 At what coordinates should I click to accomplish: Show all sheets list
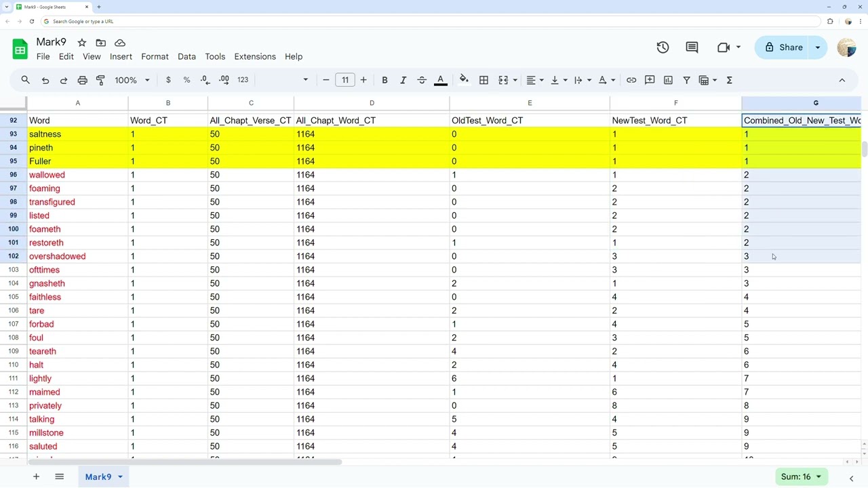point(59,476)
